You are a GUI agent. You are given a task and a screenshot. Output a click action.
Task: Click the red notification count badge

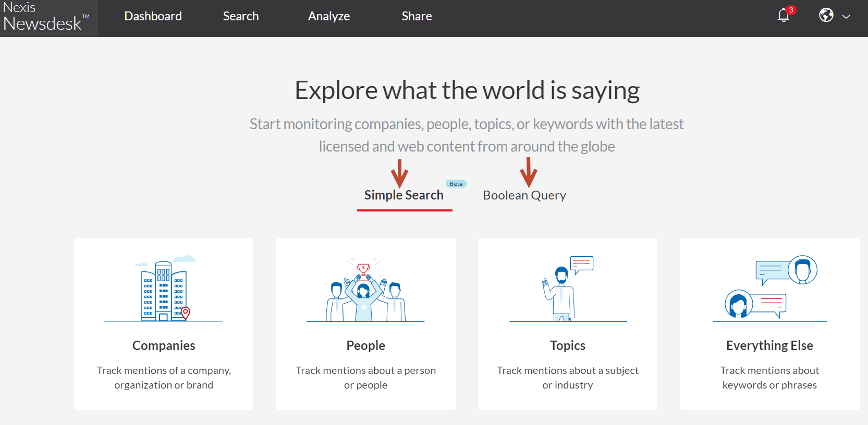[x=791, y=10]
